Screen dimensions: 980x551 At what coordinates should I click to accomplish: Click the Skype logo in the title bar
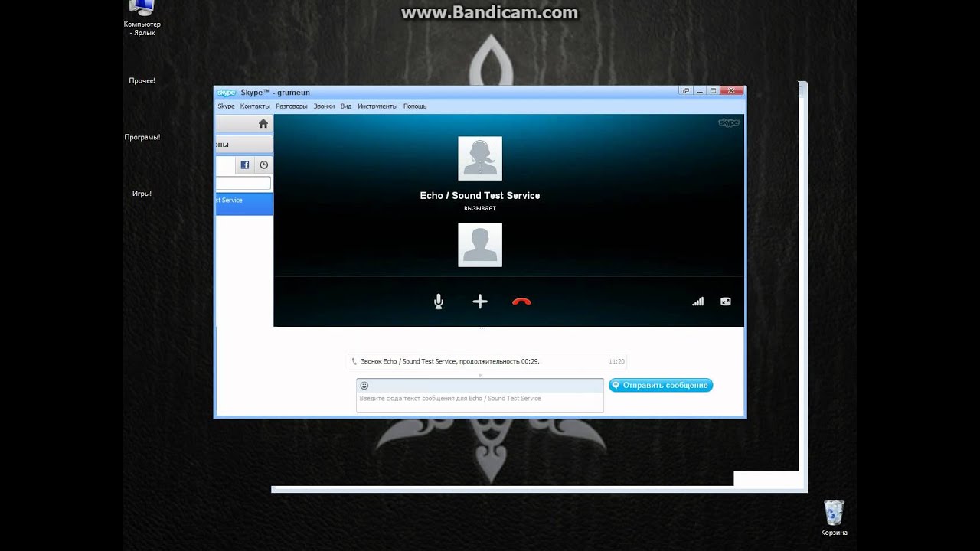pos(226,93)
